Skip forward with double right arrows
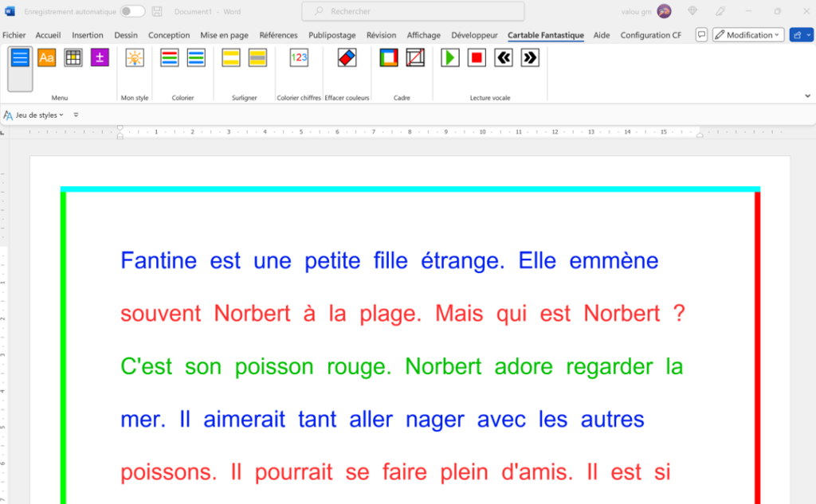Screen dimensions: 816x504 click(x=530, y=58)
